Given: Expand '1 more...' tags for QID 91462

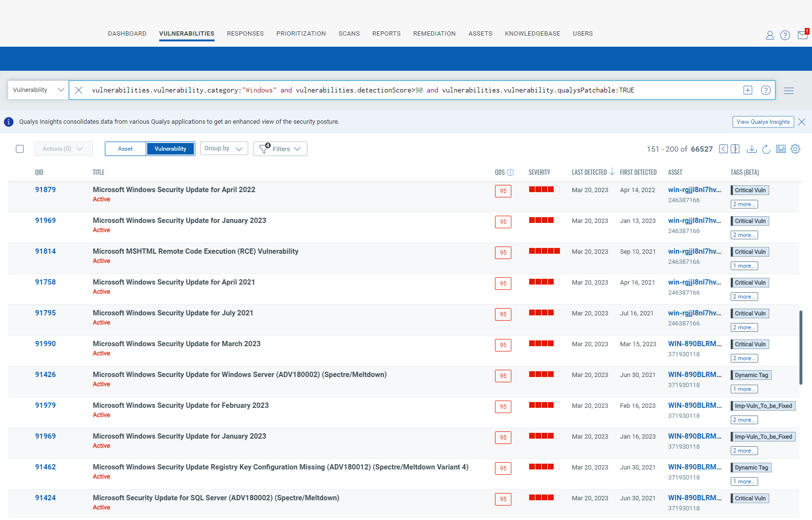Looking at the screenshot, I should tap(745, 481).
